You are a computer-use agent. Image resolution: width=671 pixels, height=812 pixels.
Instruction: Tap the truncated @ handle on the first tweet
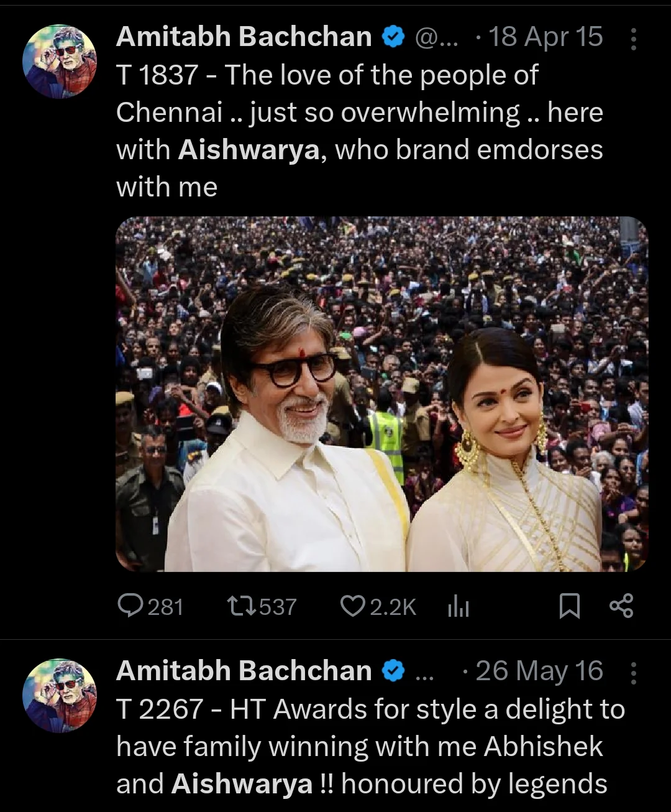pos(436,37)
